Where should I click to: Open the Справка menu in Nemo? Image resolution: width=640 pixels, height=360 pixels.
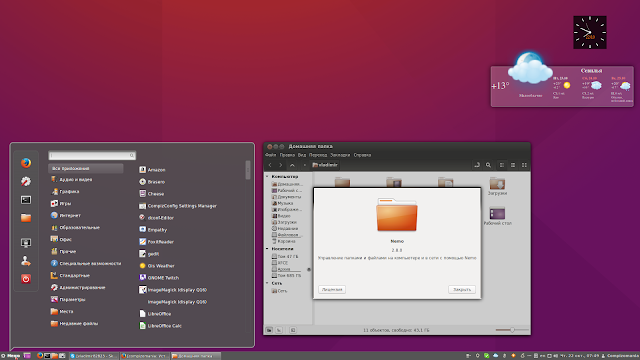tap(362, 155)
